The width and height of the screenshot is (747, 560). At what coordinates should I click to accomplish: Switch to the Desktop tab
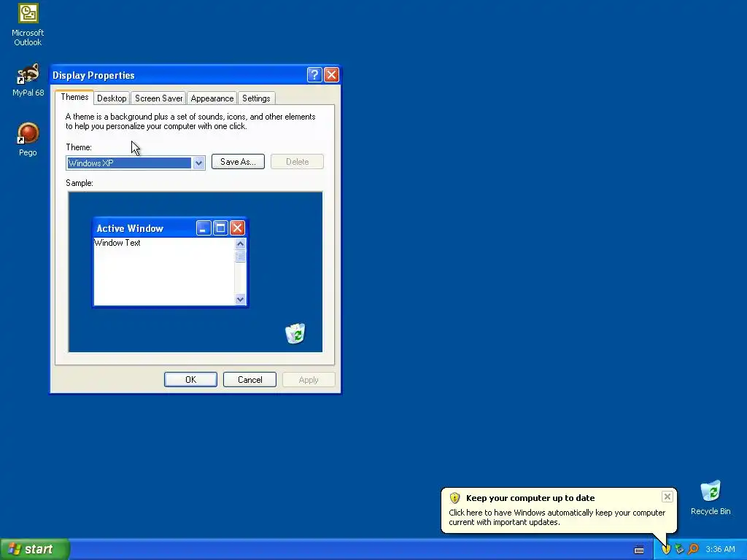coord(112,98)
